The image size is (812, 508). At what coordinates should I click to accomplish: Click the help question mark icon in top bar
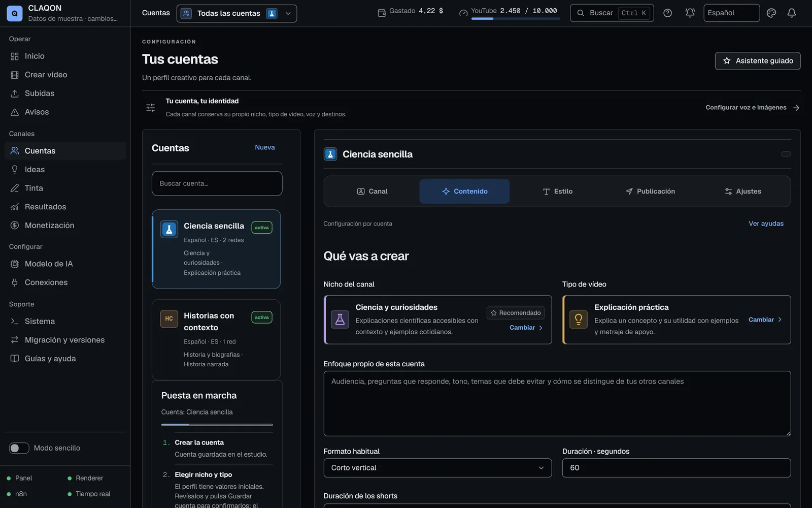(x=668, y=13)
